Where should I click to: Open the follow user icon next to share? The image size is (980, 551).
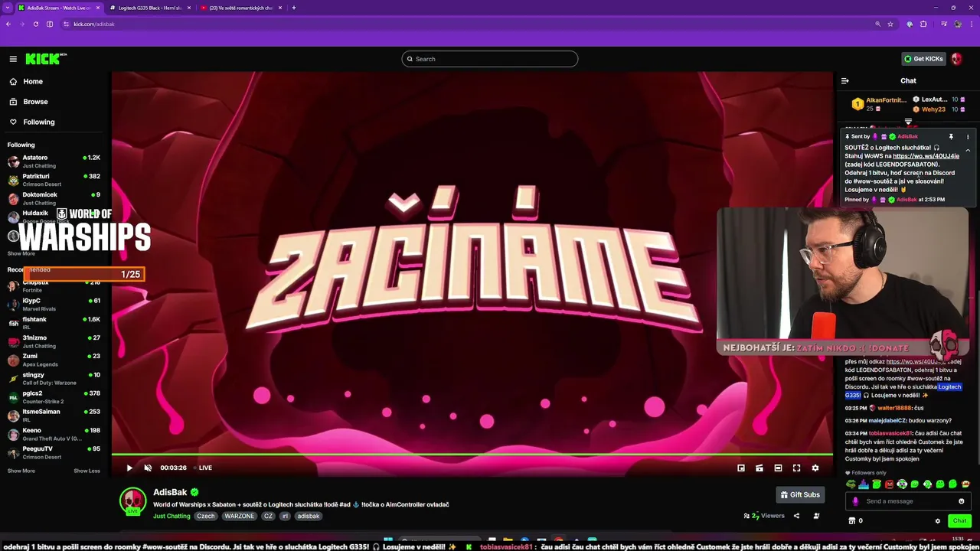[x=816, y=516]
